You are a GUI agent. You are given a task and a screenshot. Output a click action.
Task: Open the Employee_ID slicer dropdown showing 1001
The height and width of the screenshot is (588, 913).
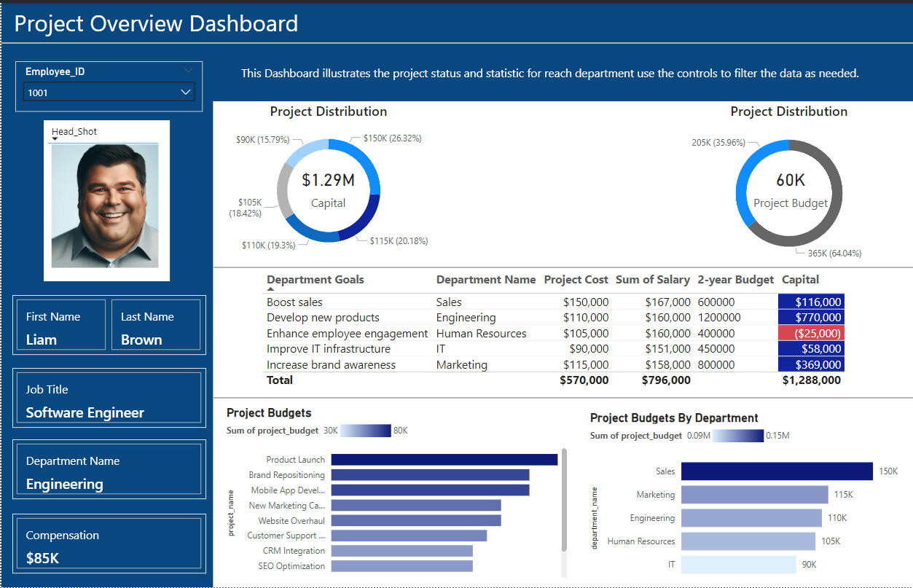point(109,93)
